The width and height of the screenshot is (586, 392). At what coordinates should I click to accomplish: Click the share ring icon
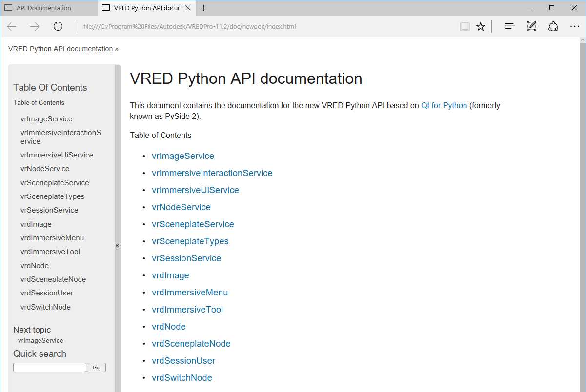coord(553,26)
